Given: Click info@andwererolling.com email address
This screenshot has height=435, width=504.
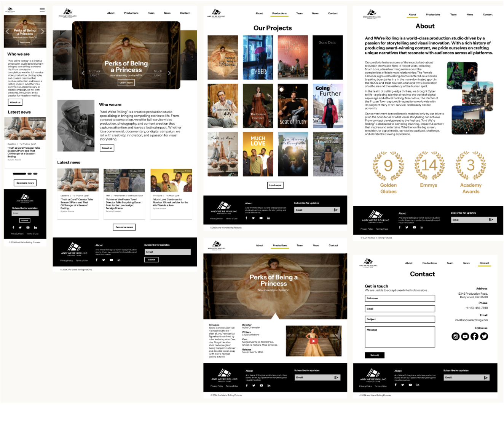Looking at the screenshot, I should (x=471, y=320).
